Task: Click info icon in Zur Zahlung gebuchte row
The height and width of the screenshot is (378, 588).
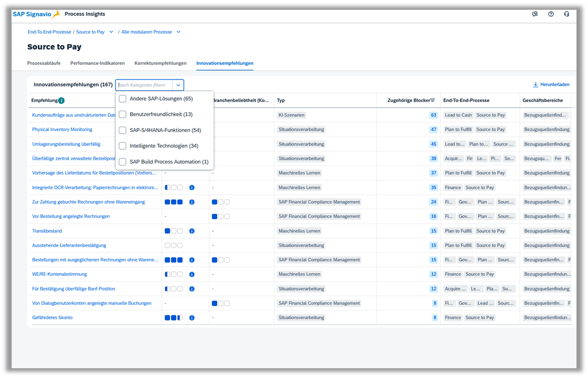Action: tap(192, 202)
